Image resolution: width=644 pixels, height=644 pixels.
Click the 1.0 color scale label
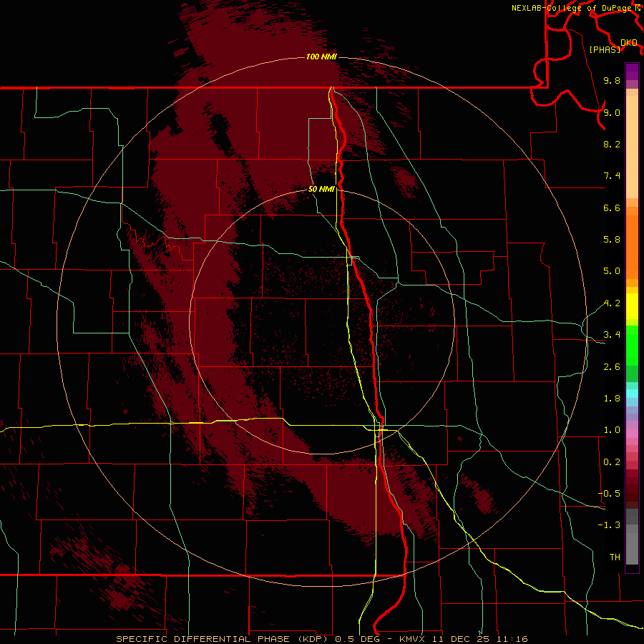click(612, 430)
